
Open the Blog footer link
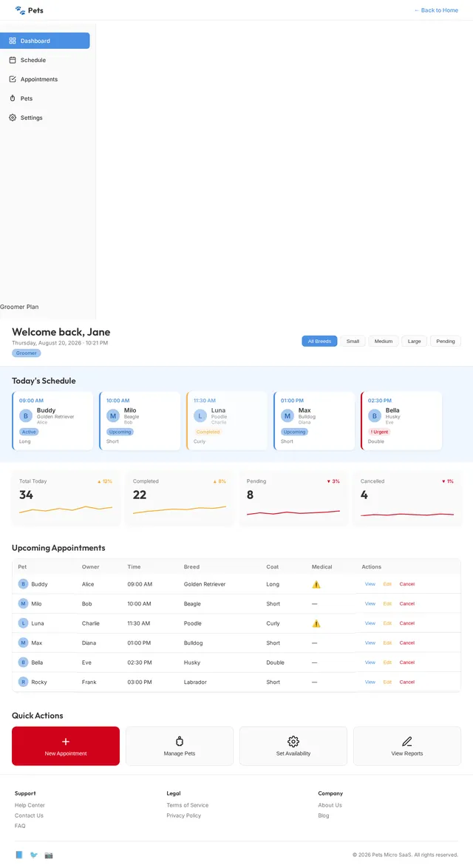click(324, 816)
